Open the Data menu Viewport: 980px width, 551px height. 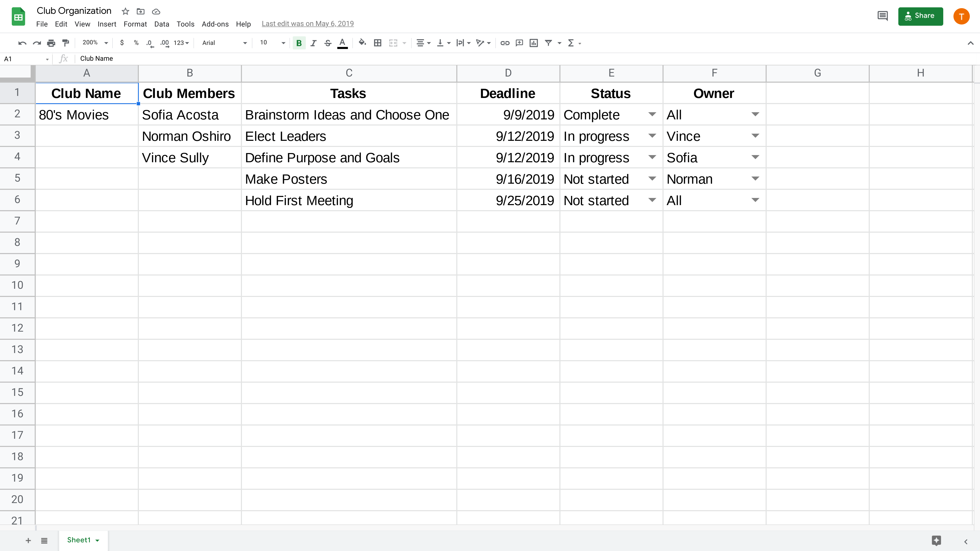pos(162,24)
